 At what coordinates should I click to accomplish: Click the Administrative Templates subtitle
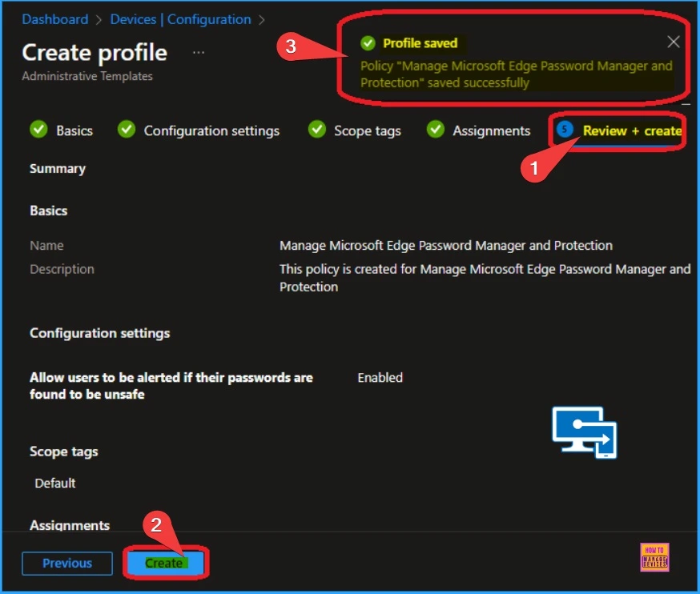click(x=87, y=76)
